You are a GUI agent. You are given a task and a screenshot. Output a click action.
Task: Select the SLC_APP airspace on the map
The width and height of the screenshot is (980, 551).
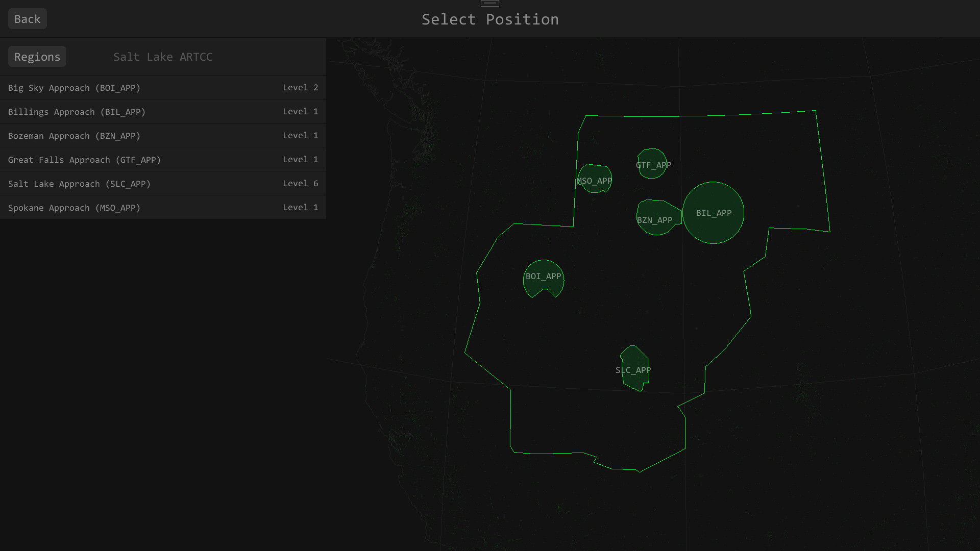tap(634, 369)
